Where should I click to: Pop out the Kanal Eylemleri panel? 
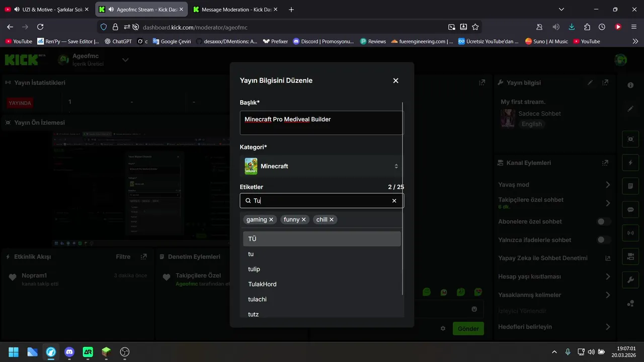coord(605,163)
